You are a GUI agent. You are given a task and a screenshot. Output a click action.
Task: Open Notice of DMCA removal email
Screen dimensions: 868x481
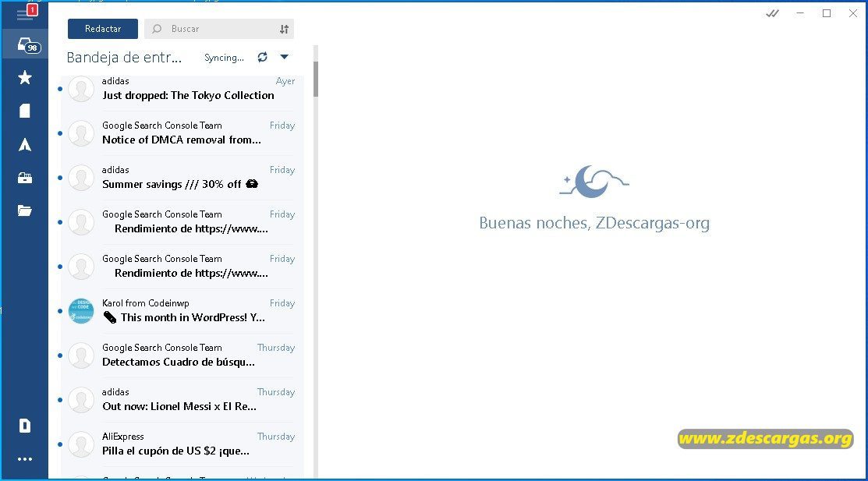pos(182,133)
